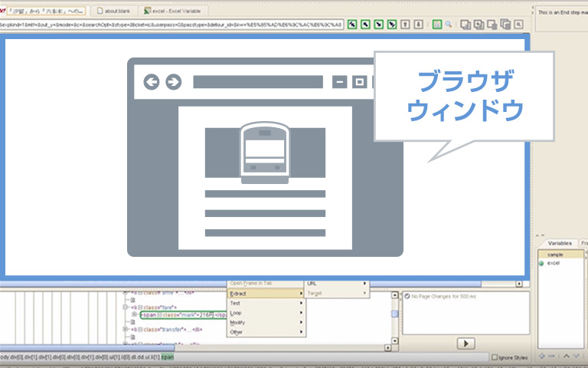
Task: Open the Variables tab
Action: [560, 243]
